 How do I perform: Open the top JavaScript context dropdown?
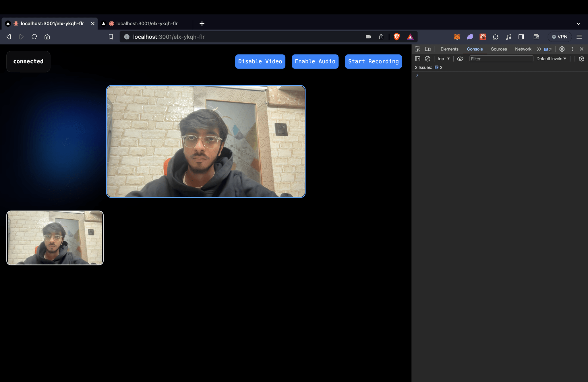444,59
